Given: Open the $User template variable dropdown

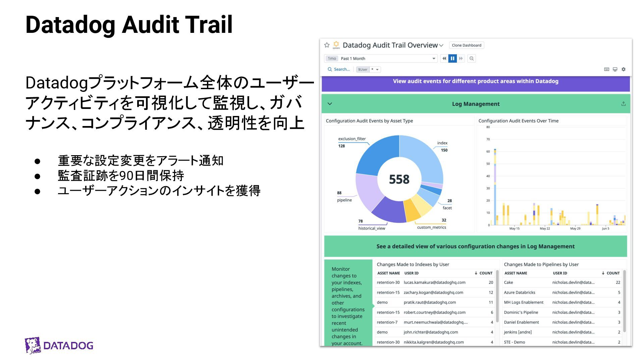Looking at the screenshot, I should pos(377,69).
